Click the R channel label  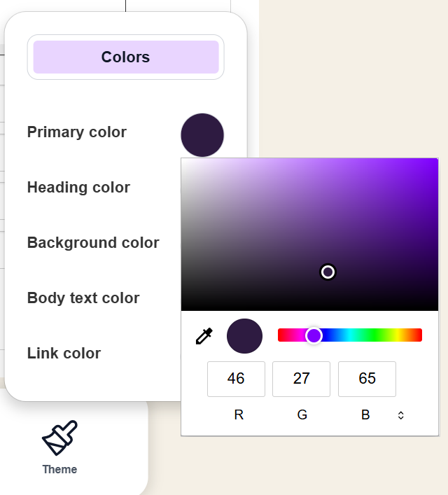click(x=239, y=415)
